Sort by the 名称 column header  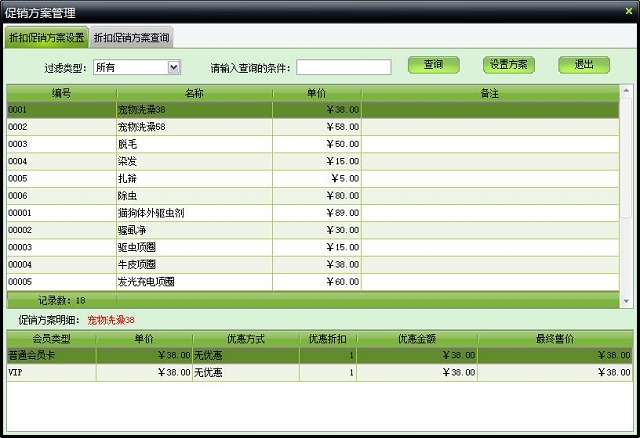click(x=194, y=93)
